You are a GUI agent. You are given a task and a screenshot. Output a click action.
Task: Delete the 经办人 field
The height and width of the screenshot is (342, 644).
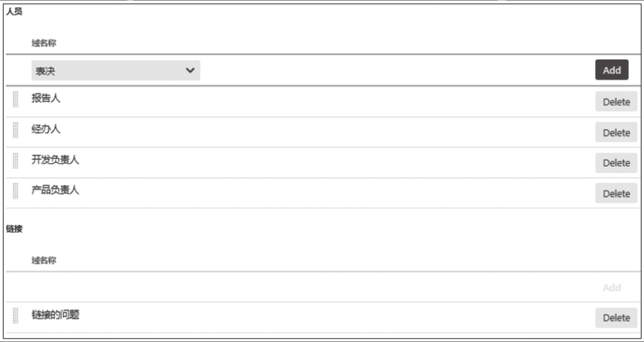tap(616, 133)
